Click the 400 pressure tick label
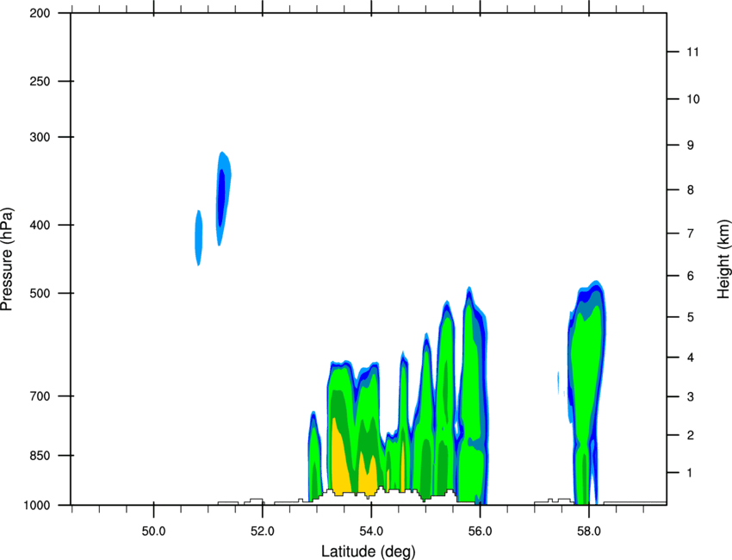Image resolution: width=732 pixels, height=560 pixels. point(40,225)
